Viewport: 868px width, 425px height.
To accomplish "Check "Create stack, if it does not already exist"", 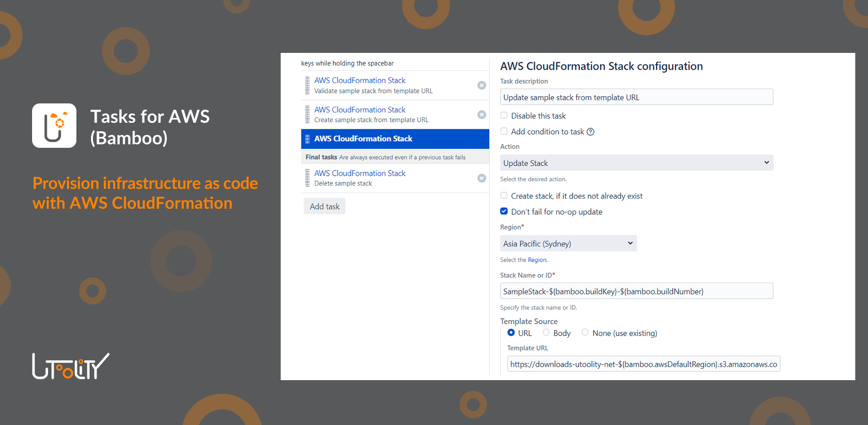I will coord(504,195).
